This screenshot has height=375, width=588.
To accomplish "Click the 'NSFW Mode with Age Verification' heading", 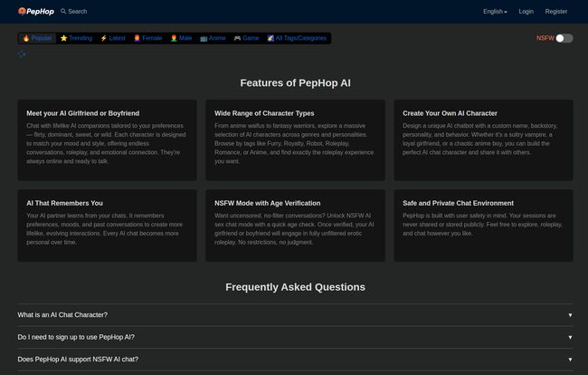I will click(268, 203).
